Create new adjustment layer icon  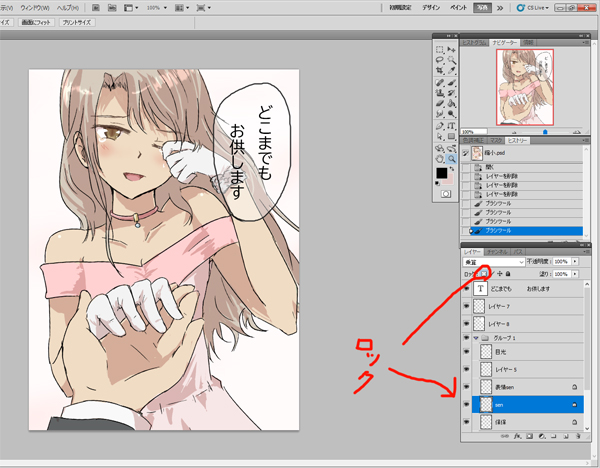(x=541, y=436)
